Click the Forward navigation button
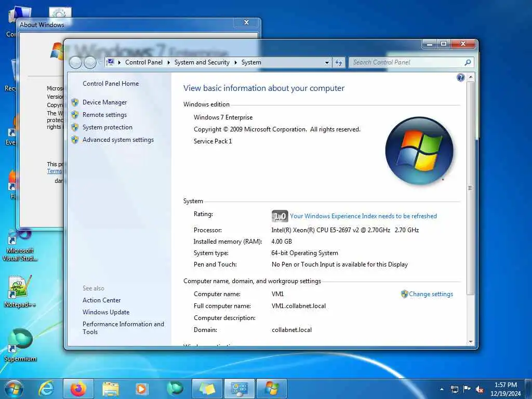Screen dimensions: 532x399 click(x=90, y=62)
